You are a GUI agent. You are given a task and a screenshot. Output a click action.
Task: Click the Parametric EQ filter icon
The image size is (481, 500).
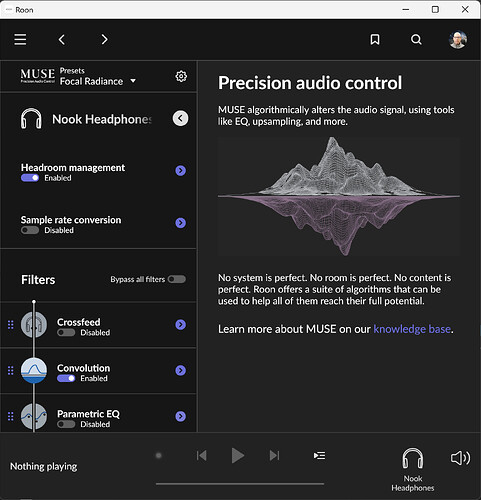pyautogui.click(x=34, y=416)
